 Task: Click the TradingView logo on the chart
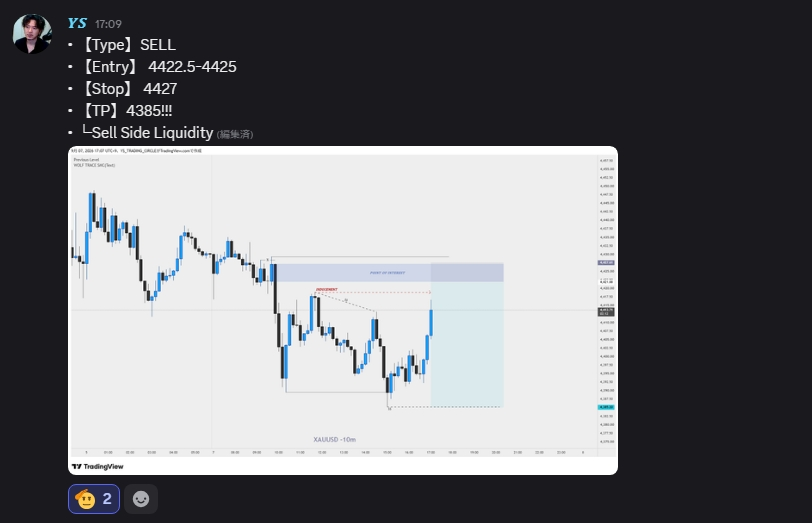(98, 467)
